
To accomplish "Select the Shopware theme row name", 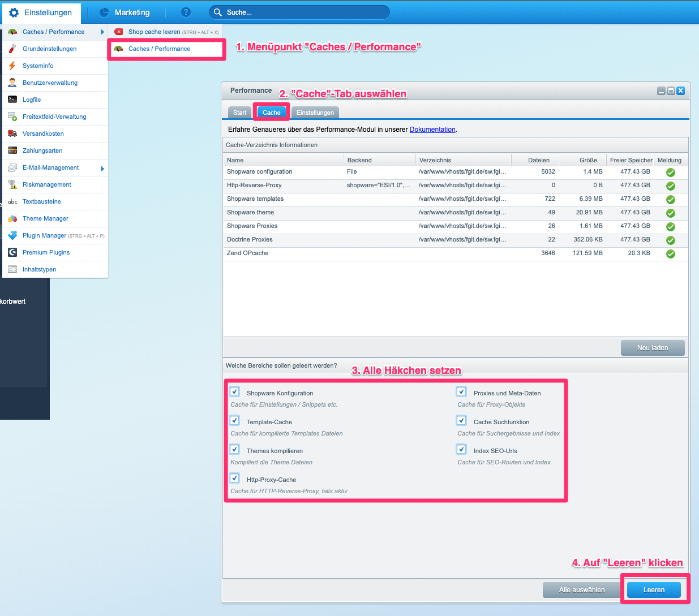I will [x=250, y=213].
